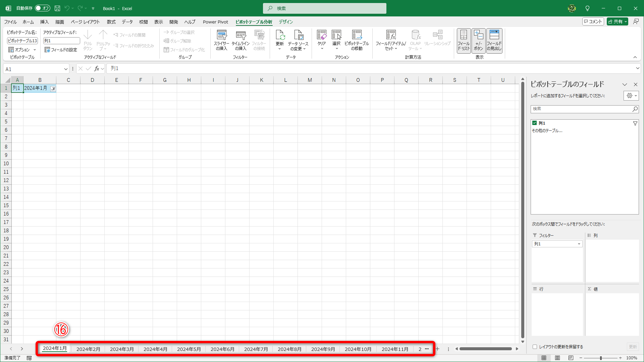
Task: Click the その他のテーブル link
Action: pyautogui.click(x=547, y=131)
